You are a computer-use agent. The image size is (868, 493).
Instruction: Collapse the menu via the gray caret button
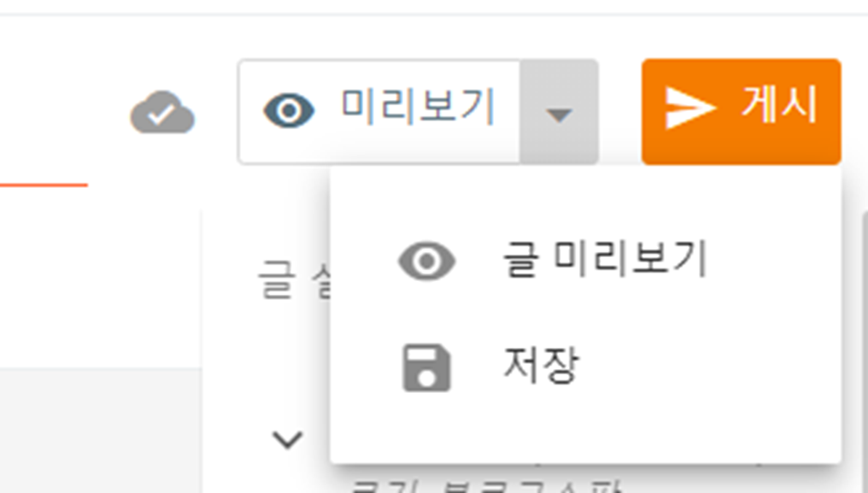(x=559, y=112)
